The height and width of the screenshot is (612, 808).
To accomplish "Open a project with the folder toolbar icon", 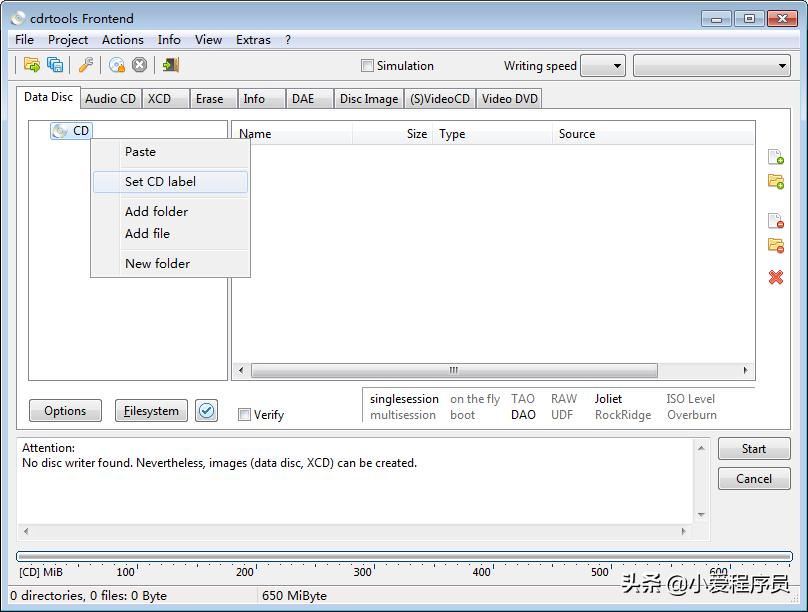I will coord(30,65).
